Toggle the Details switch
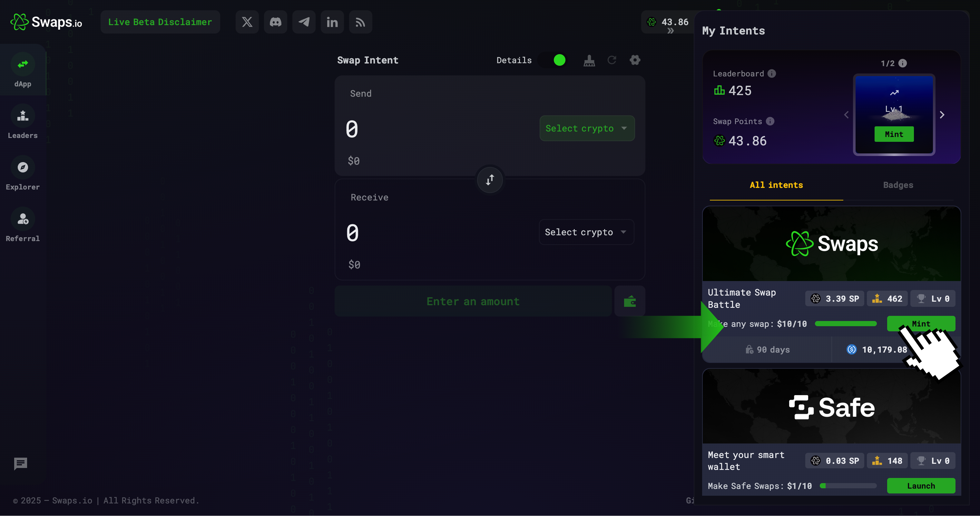Screen dimensions: 980x516 [554, 60]
